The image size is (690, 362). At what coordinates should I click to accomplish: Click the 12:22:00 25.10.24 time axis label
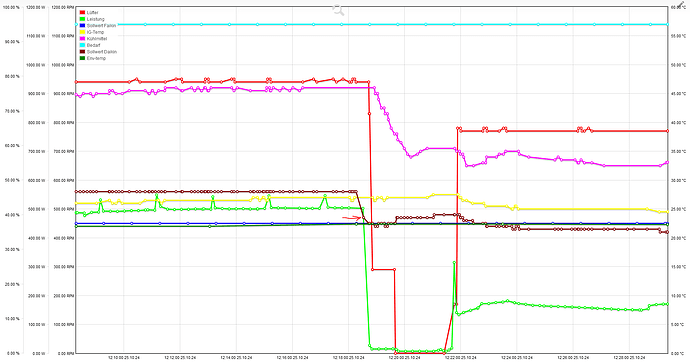coord(461,358)
